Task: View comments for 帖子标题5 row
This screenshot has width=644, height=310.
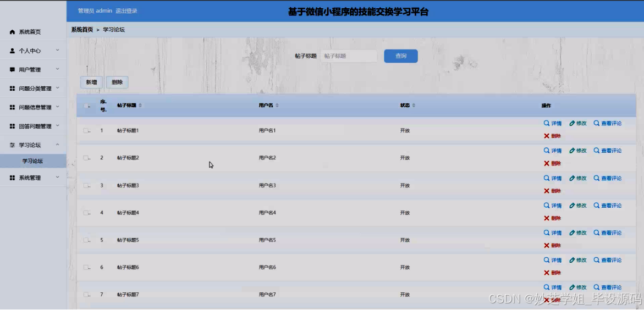Action: point(608,233)
